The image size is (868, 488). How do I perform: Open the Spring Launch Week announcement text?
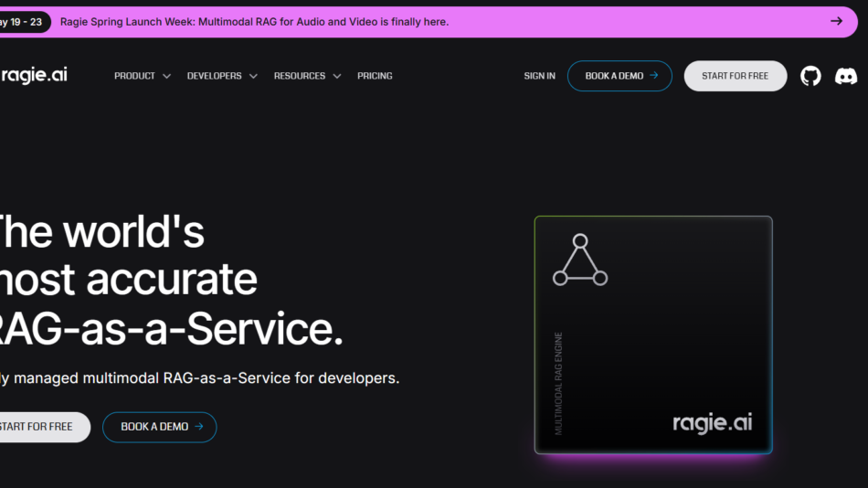(x=254, y=21)
